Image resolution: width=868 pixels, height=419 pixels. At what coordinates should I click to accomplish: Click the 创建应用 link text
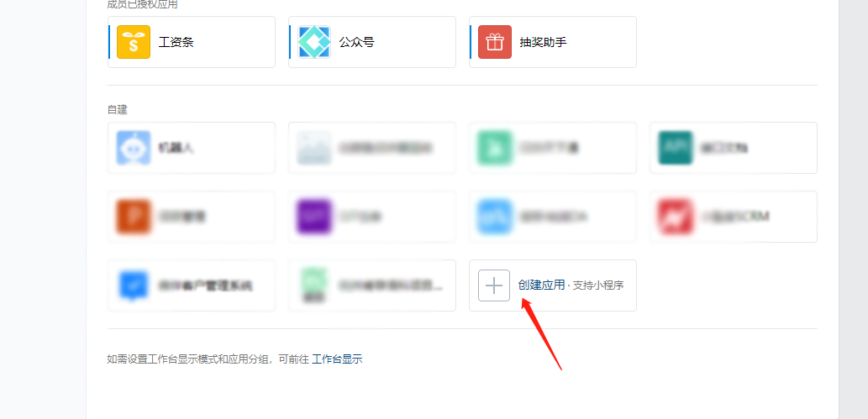(x=541, y=285)
